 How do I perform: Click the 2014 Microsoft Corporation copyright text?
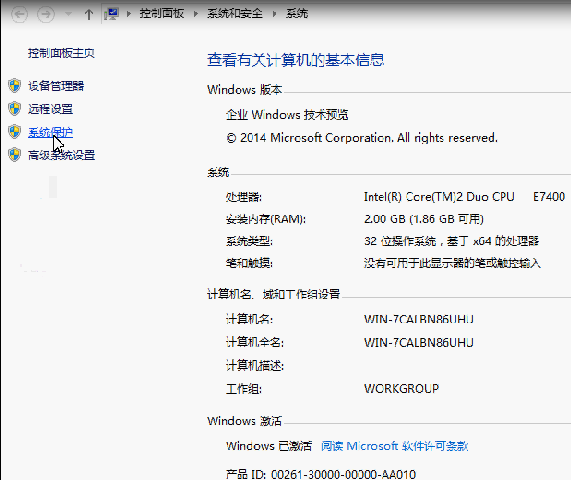362,138
